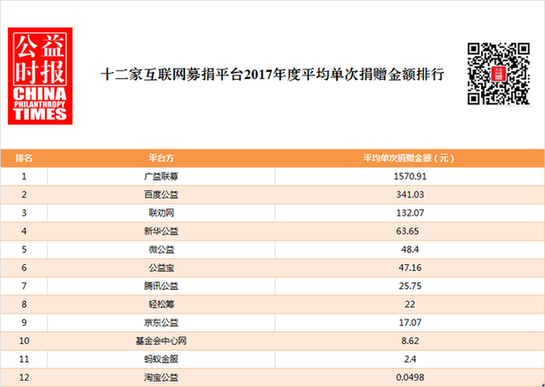The width and height of the screenshot is (545, 387).
Task: Click the 平均单次捐赠金额（元）header
Action: (409, 158)
